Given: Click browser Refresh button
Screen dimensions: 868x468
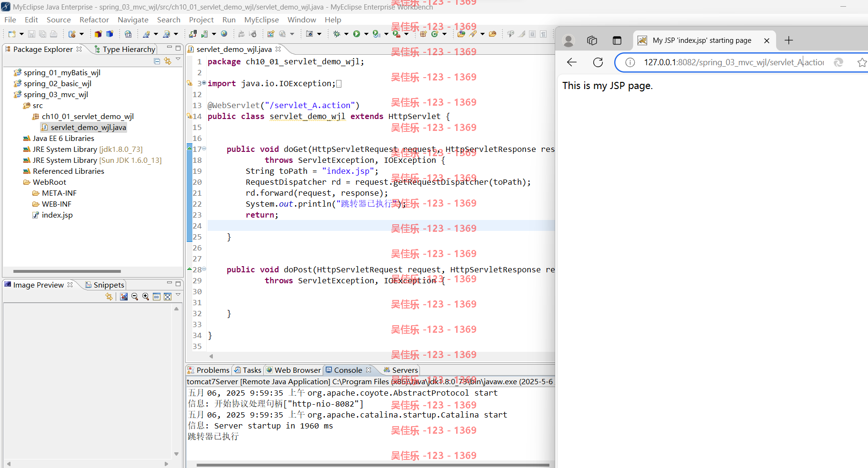Looking at the screenshot, I should coord(598,62).
